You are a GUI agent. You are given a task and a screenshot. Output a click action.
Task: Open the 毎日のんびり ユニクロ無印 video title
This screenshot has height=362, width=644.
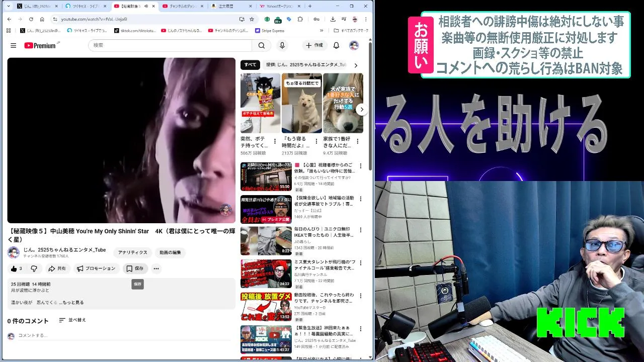(x=325, y=232)
